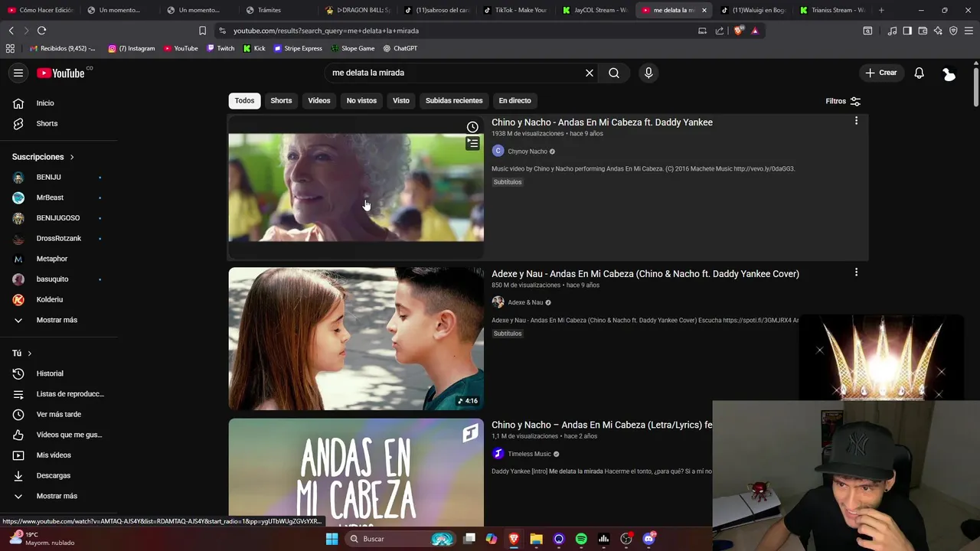Add Chino y Nacho video to Watch Later clock
This screenshot has height=551, width=980.
tap(472, 127)
